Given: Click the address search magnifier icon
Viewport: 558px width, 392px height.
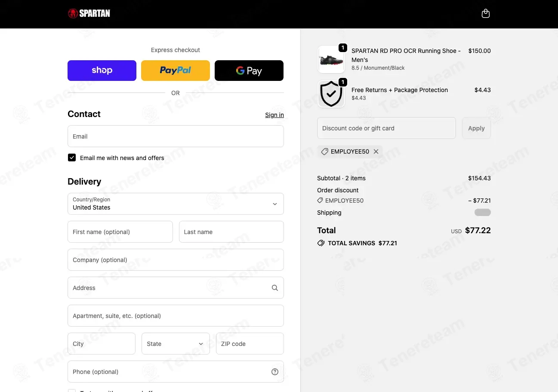Looking at the screenshot, I should pyautogui.click(x=275, y=288).
